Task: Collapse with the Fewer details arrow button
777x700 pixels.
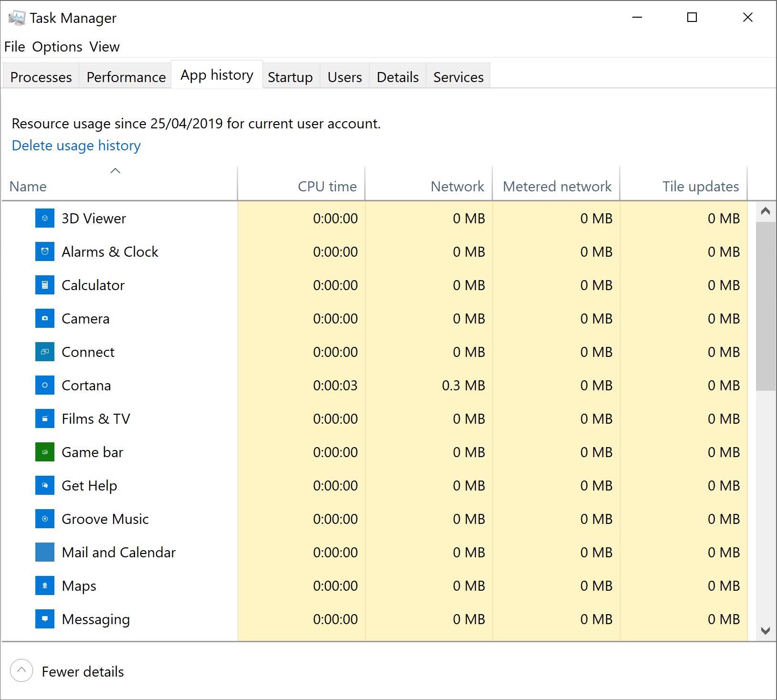Action: [21, 671]
